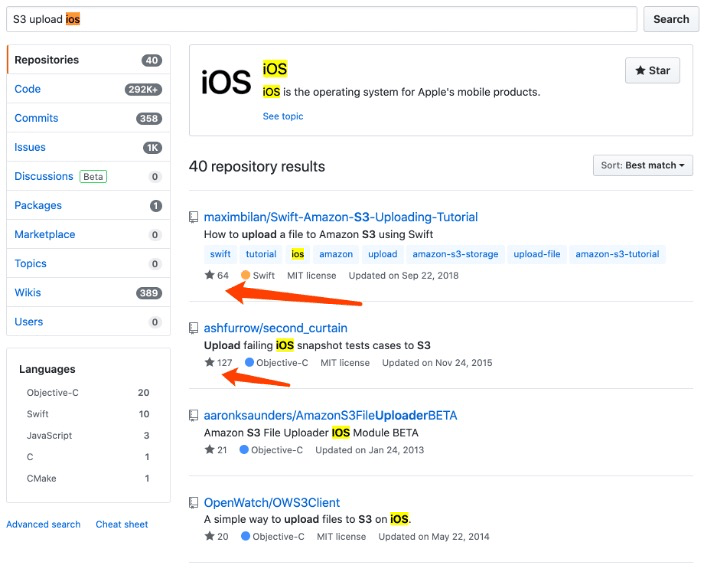This screenshot has height=576, width=704.
Task: Select the Code search category
Action: [x=28, y=89]
